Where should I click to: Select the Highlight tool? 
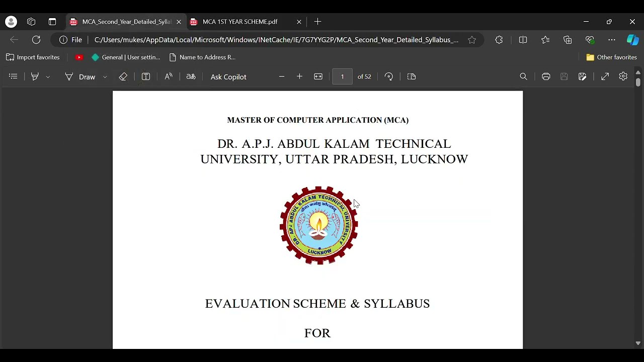tap(35, 76)
